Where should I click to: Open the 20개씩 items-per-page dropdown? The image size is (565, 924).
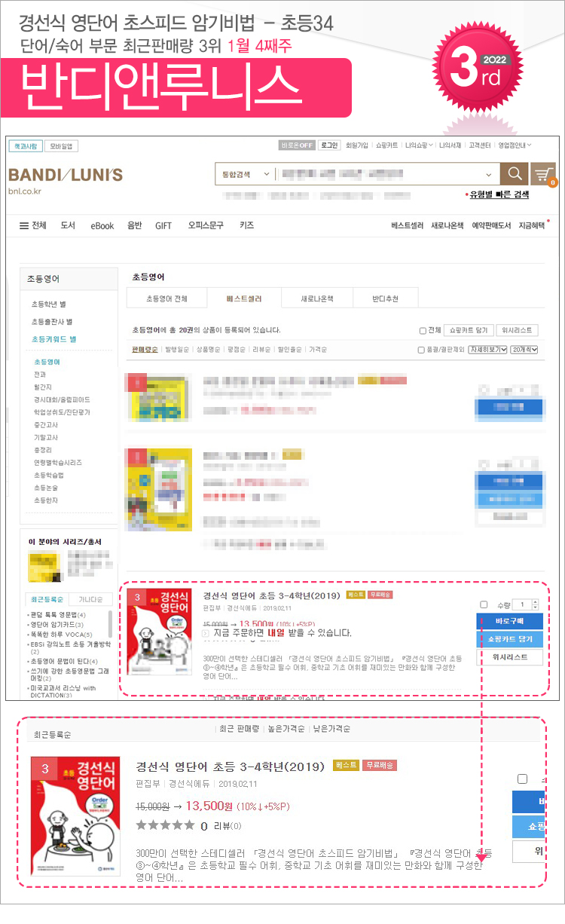coord(524,350)
